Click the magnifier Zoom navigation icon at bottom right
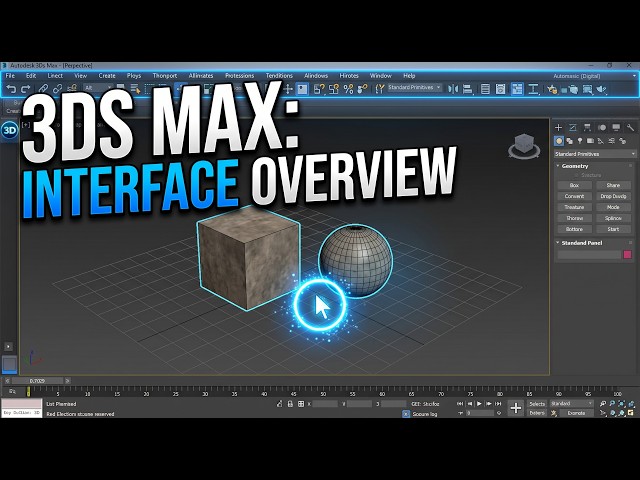Viewport: 640px width, 480px height. 603,404
